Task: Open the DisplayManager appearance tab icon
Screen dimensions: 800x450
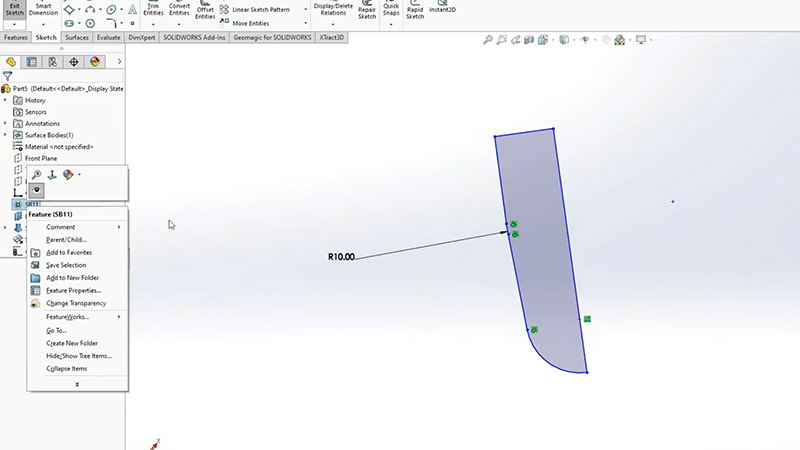Action: 95,61
